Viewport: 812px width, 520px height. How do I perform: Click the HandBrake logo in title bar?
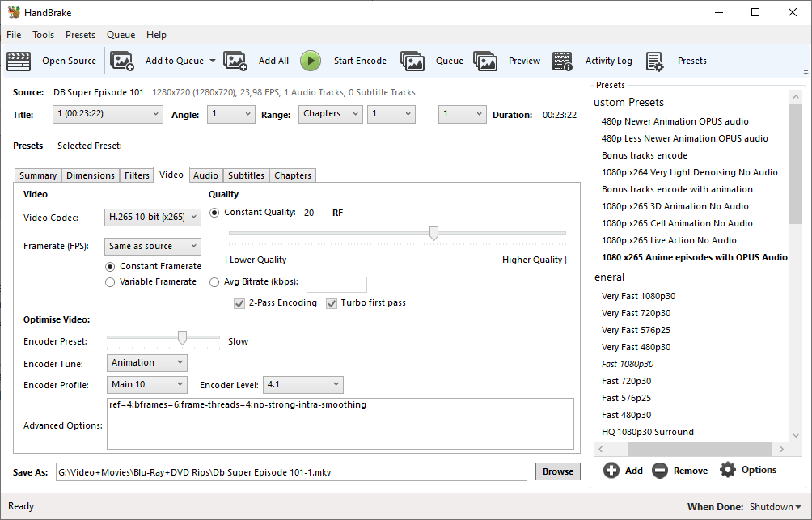(14, 12)
